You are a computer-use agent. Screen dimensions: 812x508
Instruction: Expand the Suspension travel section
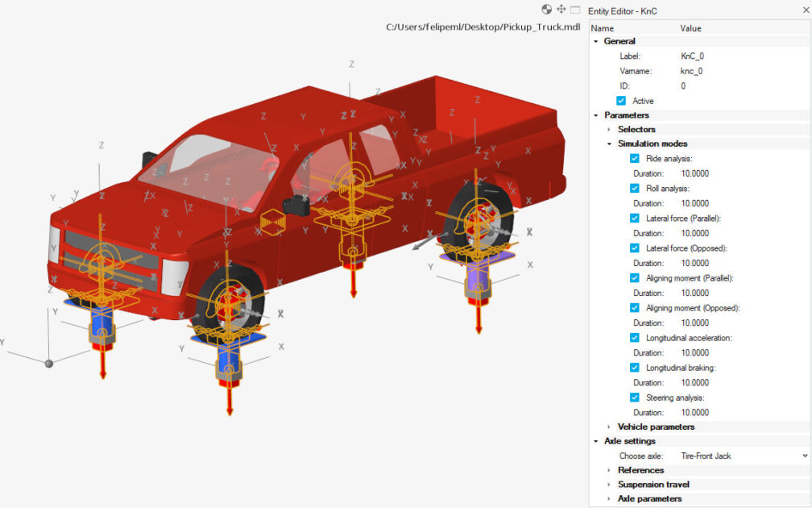[609, 485]
